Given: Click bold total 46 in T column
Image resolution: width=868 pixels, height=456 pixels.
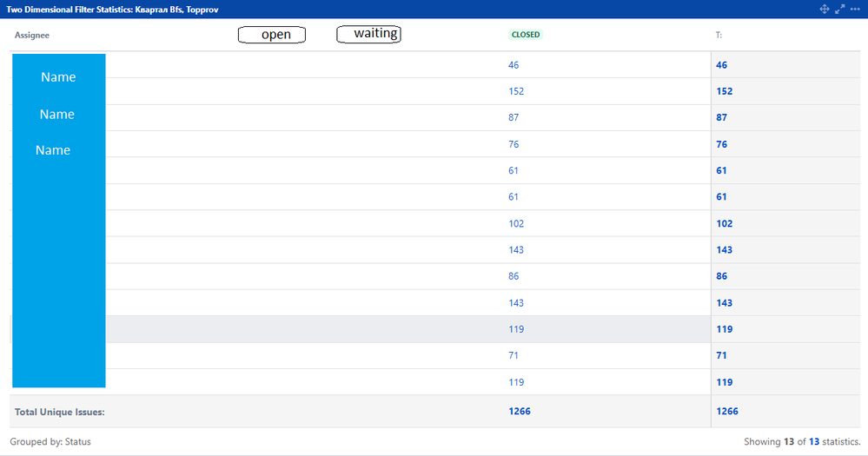Looking at the screenshot, I should [x=721, y=65].
